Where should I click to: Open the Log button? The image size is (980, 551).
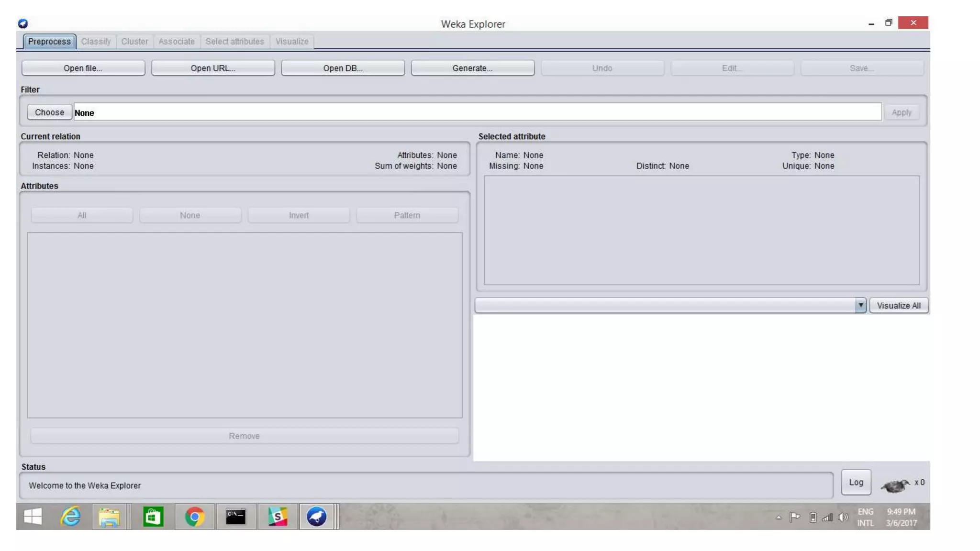(x=856, y=482)
